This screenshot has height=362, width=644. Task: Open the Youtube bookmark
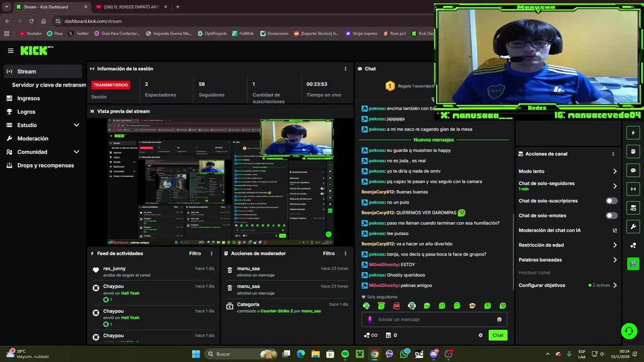coord(30,34)
